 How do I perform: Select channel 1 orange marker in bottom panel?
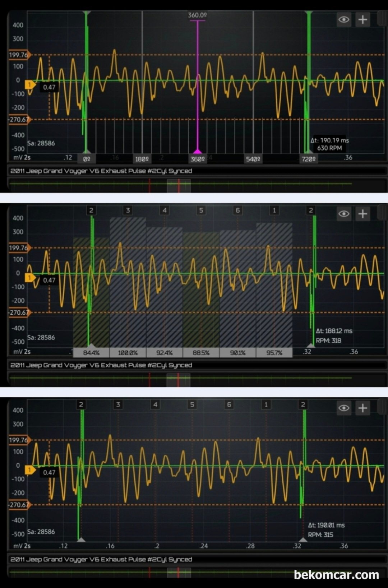tap(29, 470)
